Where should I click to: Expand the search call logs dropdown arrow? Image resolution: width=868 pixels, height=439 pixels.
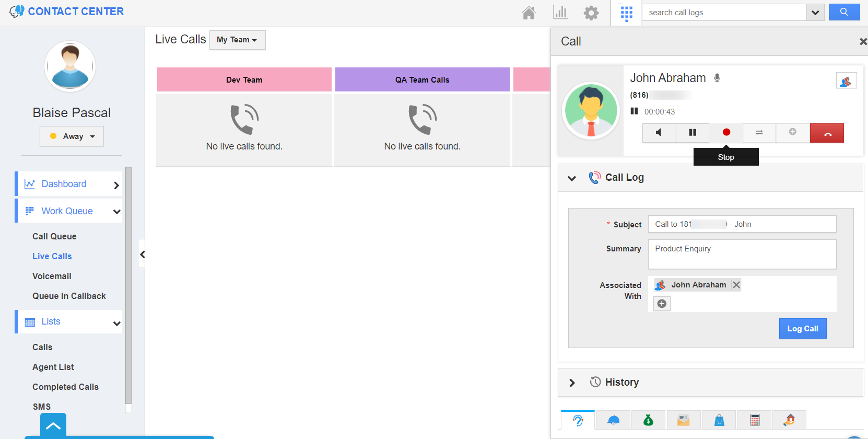pyautogui.click(x=815, y=13)
